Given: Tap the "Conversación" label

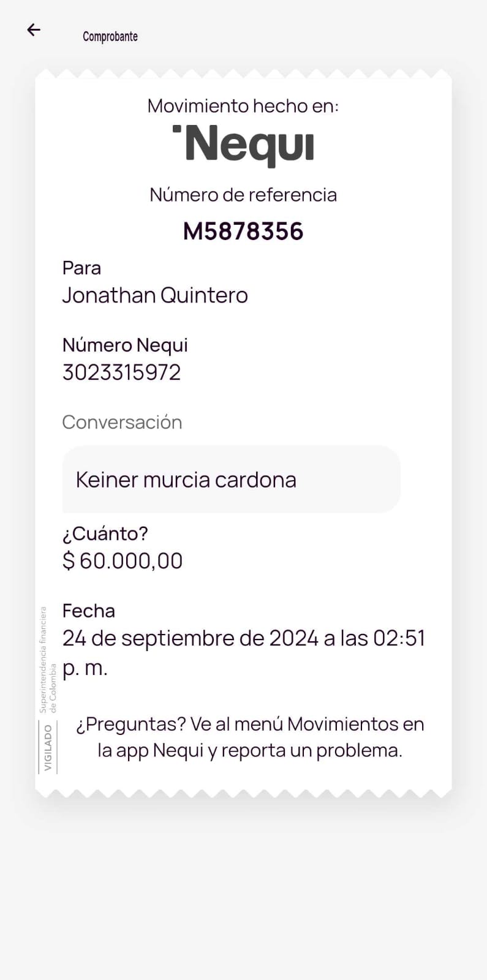Looking at the screenshot, I should pos(122,423).
